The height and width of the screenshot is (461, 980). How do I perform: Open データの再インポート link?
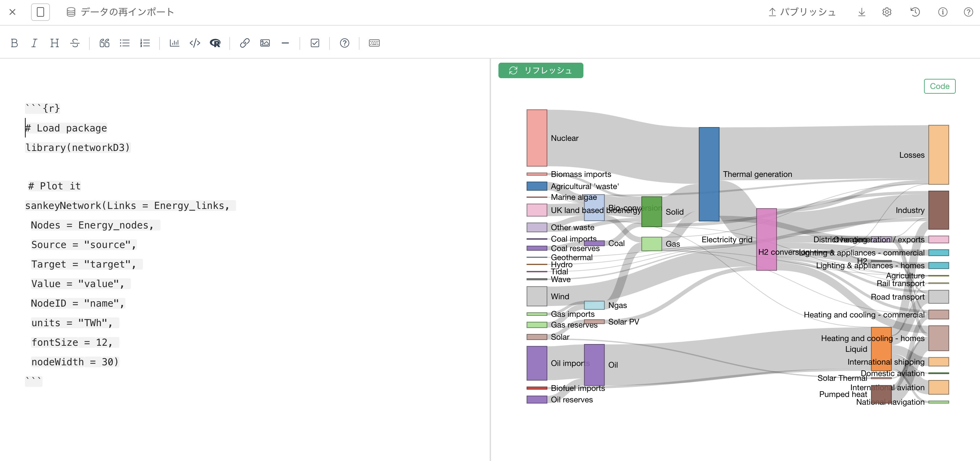point(127,12)
